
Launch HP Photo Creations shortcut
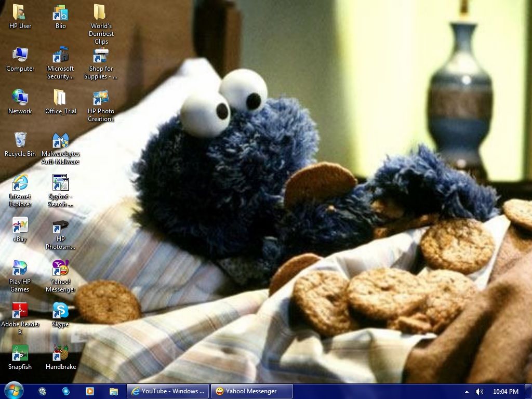[101, 106]
